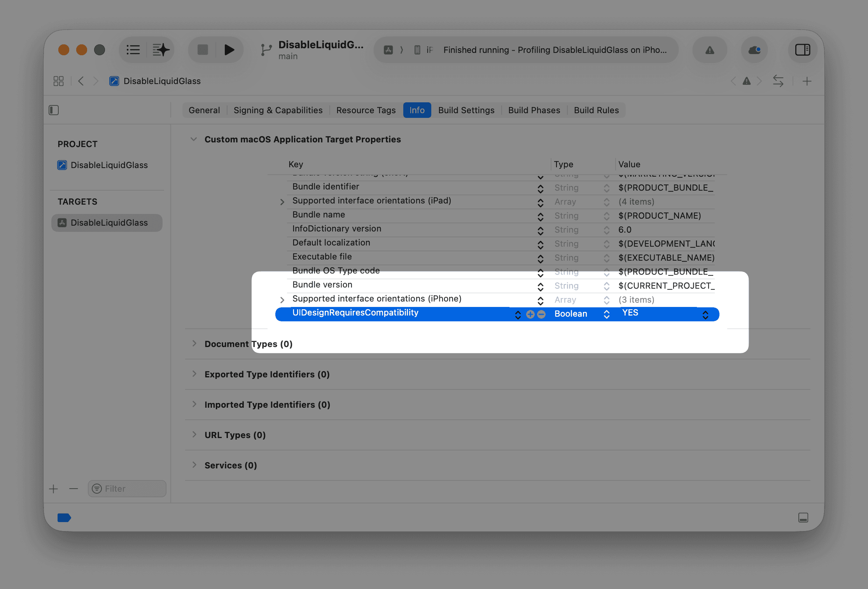Click the back navigation arrow in jump bar

pos(81,81)
